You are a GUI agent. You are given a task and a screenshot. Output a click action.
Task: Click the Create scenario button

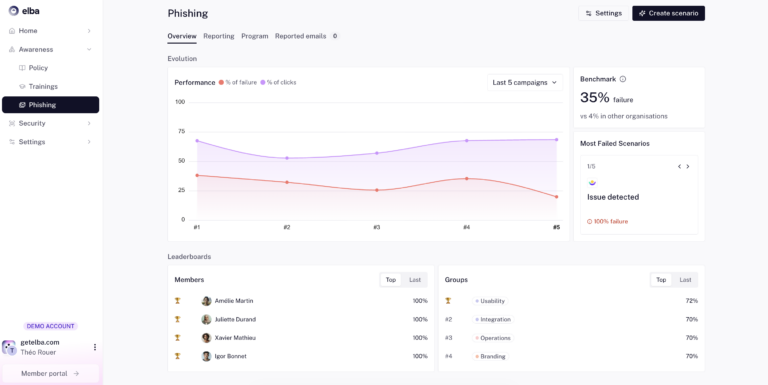coord(669,13)
